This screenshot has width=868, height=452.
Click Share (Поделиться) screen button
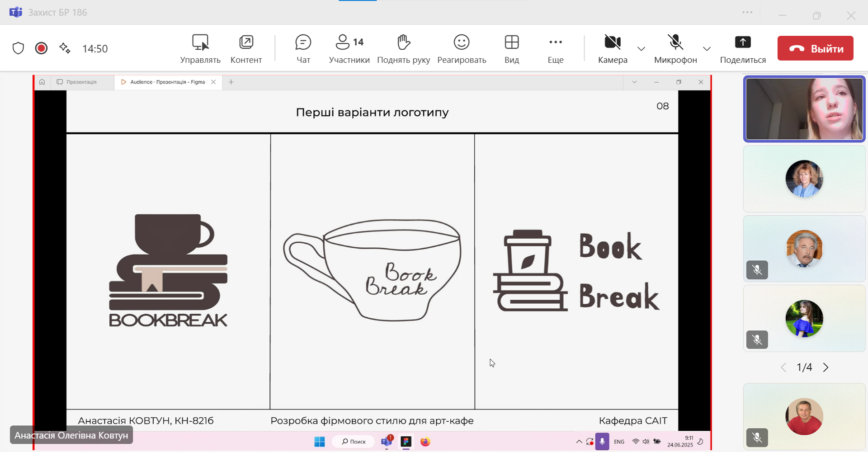click(x=742, y=48)
